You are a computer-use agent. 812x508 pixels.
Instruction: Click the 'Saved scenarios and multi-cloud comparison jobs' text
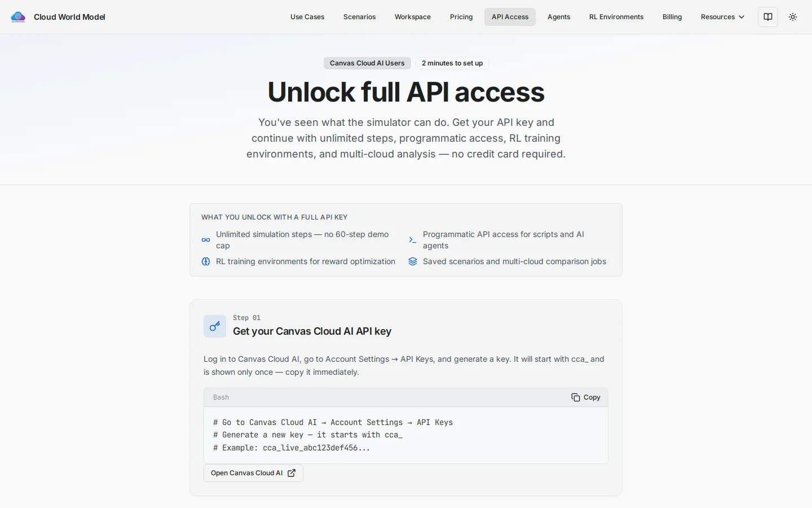pyautogui.click(x=514, y=261)
